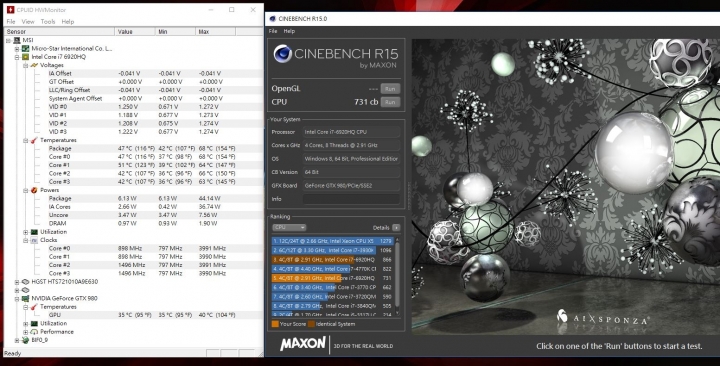Viewport: 720px width, 366px height.
Task: Click the orange Your Score legend swatch
Action: click(x=275, y=324)
